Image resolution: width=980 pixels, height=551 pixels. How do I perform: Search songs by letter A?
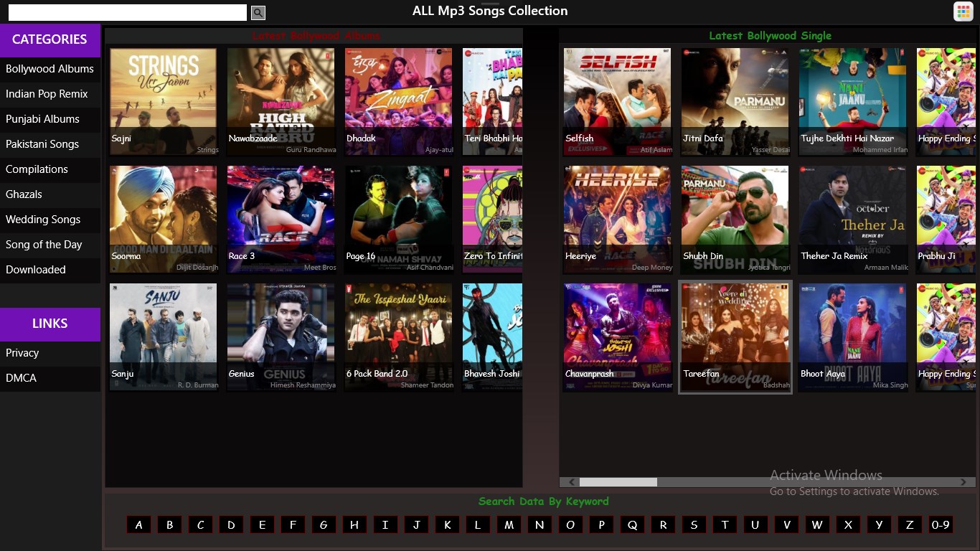click(138, 525)
